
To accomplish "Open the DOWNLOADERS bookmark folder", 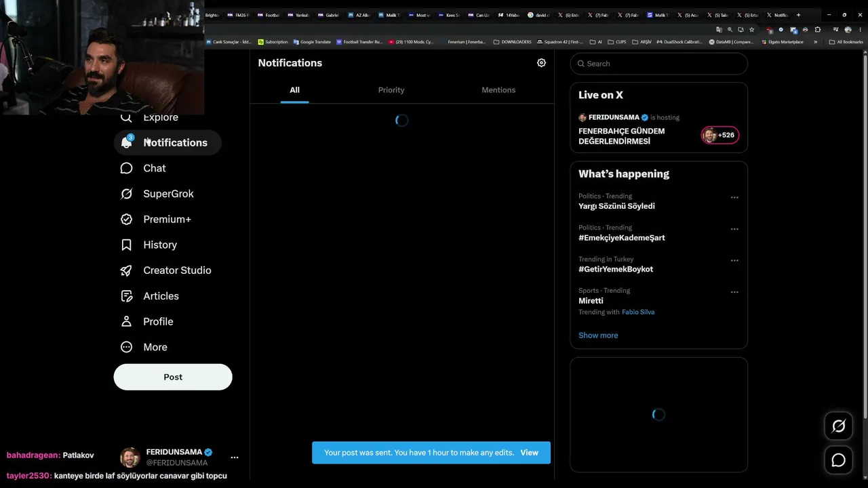I will (x=513, y=42).
